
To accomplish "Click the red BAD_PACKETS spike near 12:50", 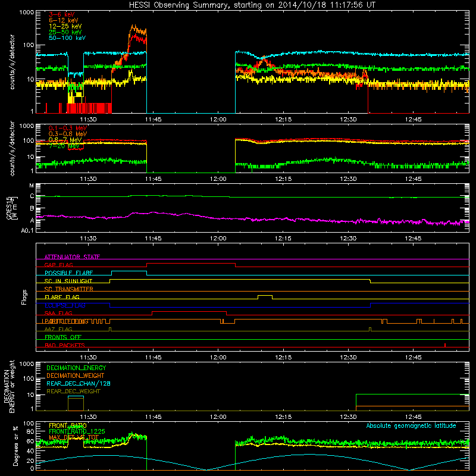I will [x=444, y=345].
